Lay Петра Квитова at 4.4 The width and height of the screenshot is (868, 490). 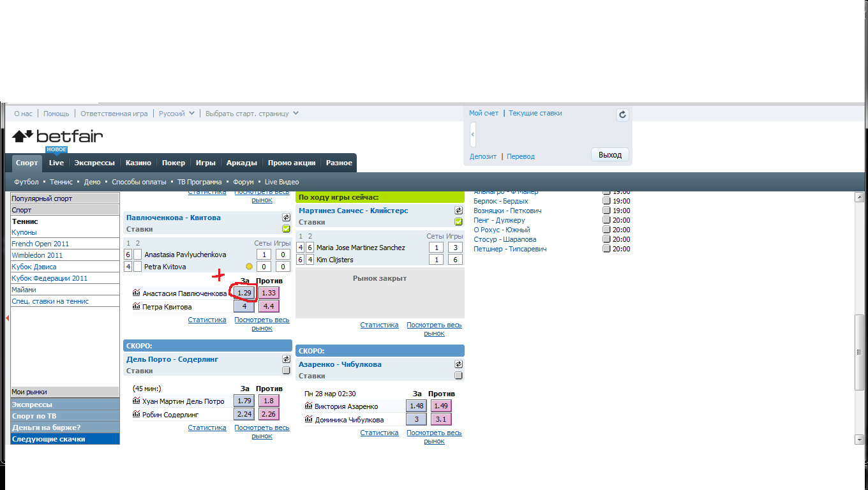269,306
